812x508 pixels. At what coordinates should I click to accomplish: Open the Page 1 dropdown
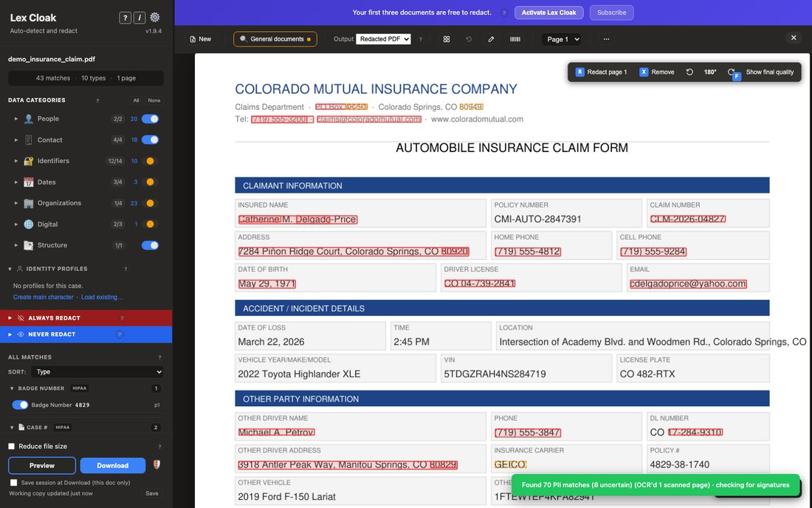[561, 39]
